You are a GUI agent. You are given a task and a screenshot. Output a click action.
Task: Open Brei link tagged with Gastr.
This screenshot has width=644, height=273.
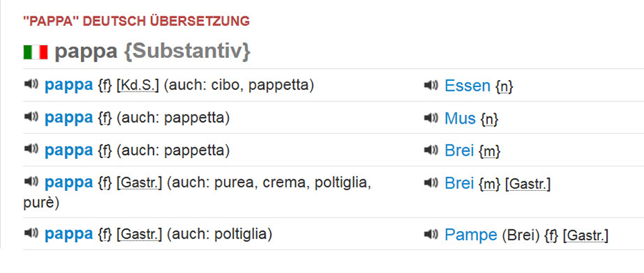pos(459,184)
